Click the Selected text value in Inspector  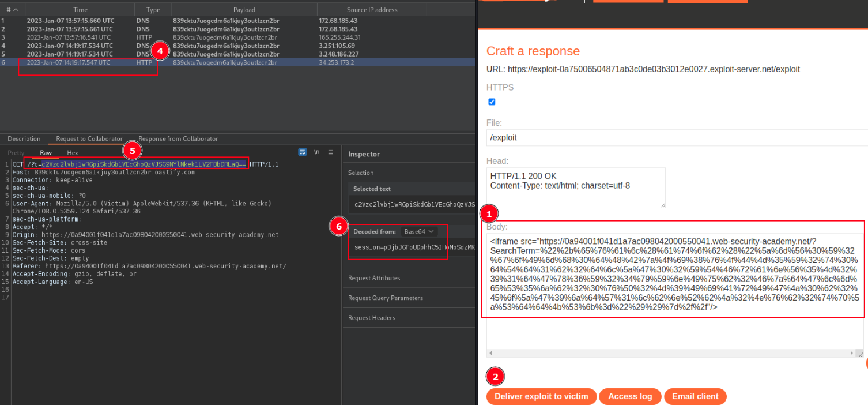click(x=414, y=204)
